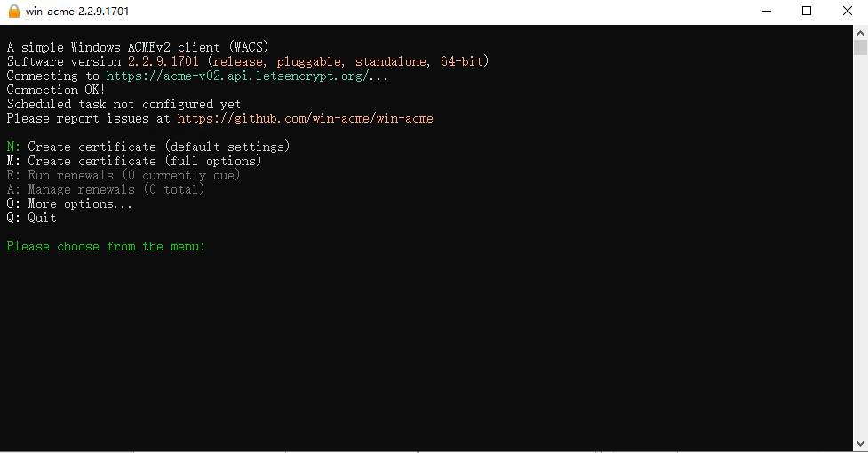The width and height of the screenshot is (868, 453).
Task: Open the github.com/win-acme issues link
Action: [305, 118]
